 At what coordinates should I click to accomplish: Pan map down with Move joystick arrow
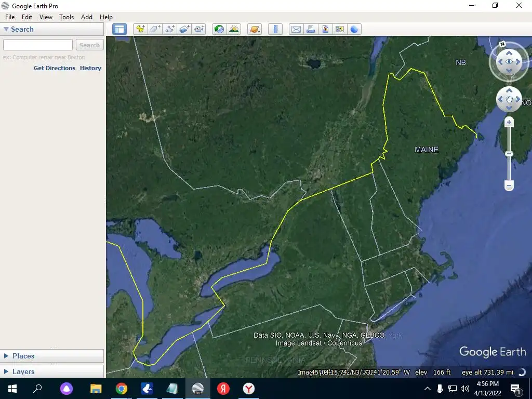(509, 108)
